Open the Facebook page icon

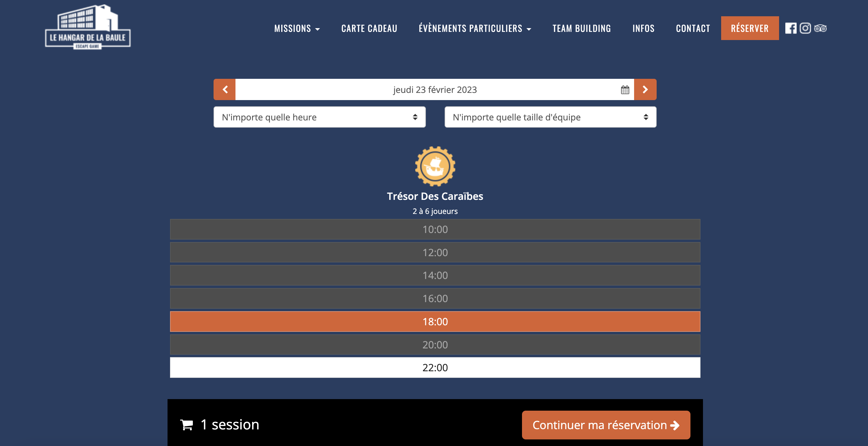(790, 28)
